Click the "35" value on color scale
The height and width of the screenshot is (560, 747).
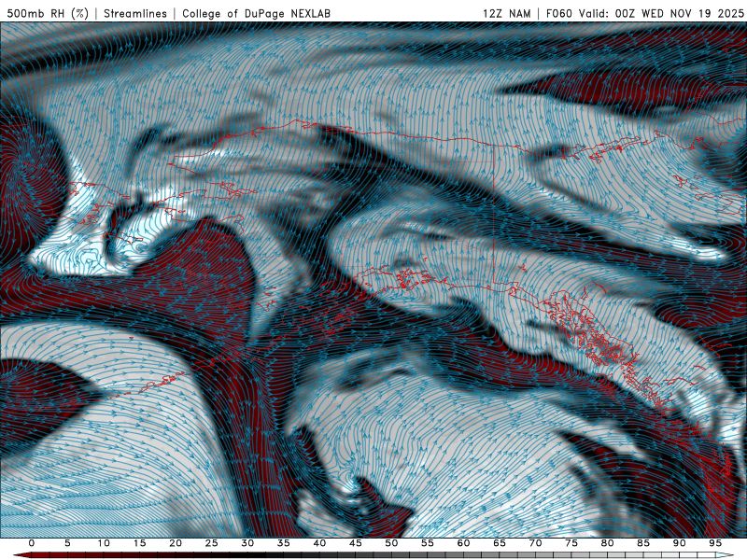pyautogui.click(x=284, y=543)
